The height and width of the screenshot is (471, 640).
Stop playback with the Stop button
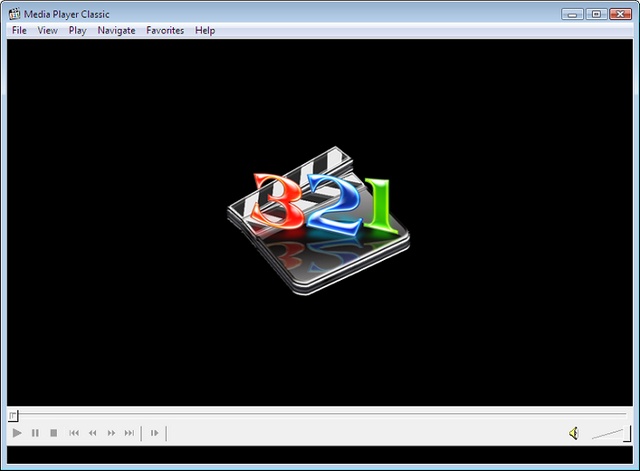[53, 433]
